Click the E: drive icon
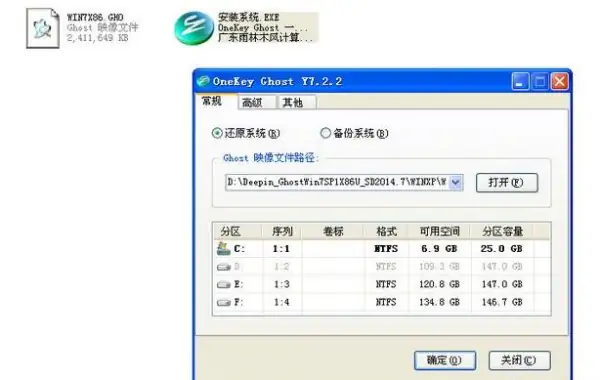The height and width of the screenshot is (380, 600). (223, 284)
